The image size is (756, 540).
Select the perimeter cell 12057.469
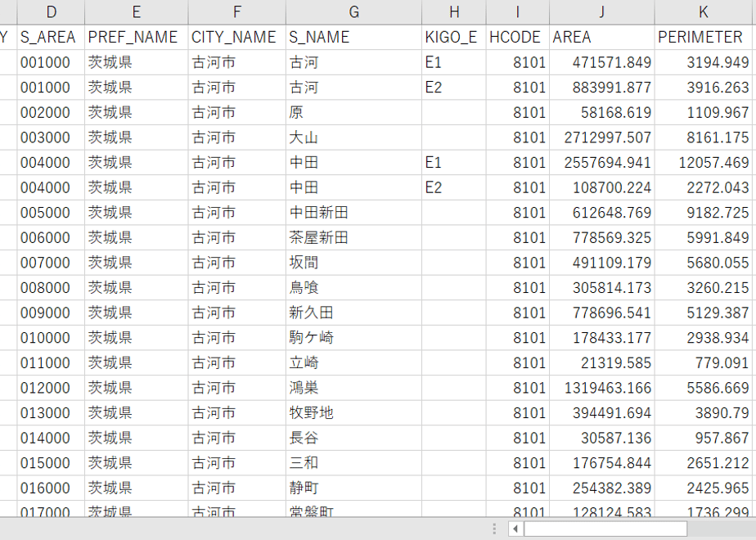coord(704,163)
